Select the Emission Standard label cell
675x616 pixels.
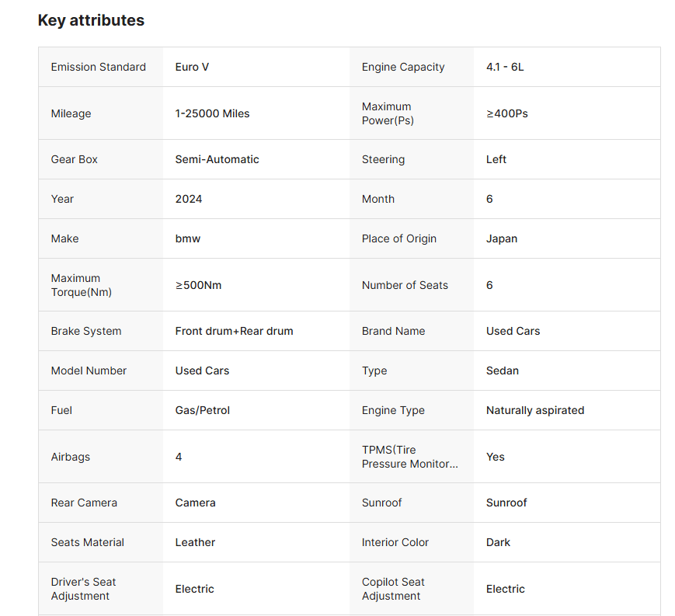coord(99,67)
